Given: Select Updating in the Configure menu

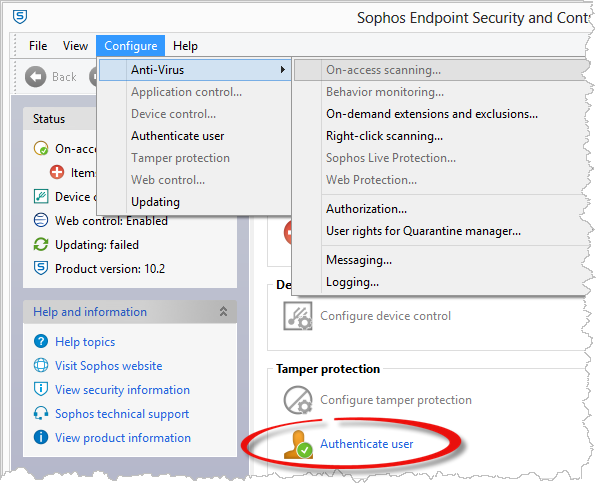Looking at the screenshot, I should [155, 202].
